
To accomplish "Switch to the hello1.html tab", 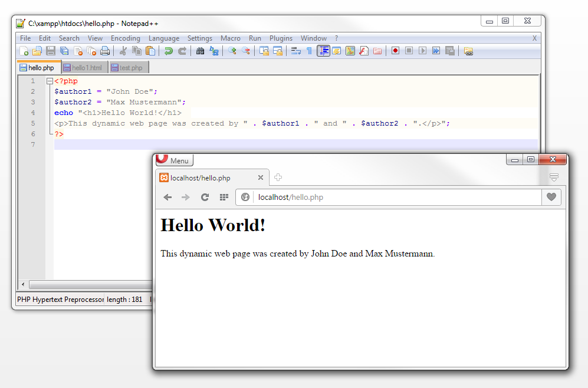I will click(85, 68).
